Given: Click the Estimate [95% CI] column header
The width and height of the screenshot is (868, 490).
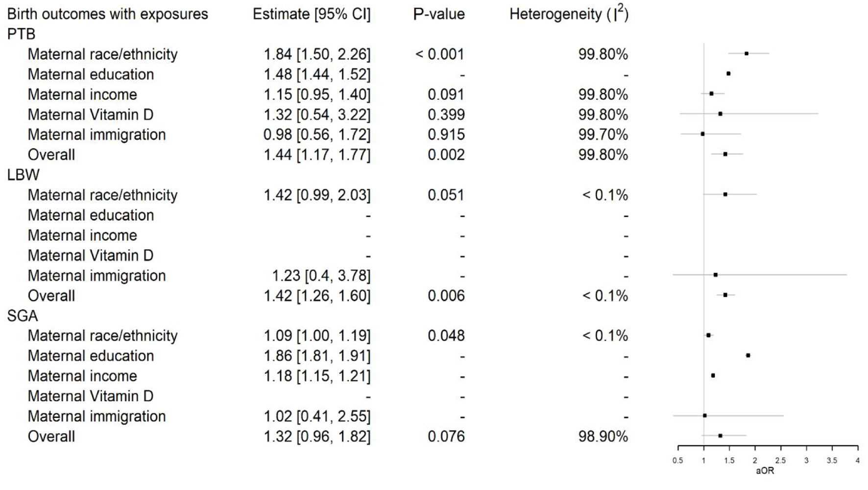Looking at the screenshot, I should point(312,14).
